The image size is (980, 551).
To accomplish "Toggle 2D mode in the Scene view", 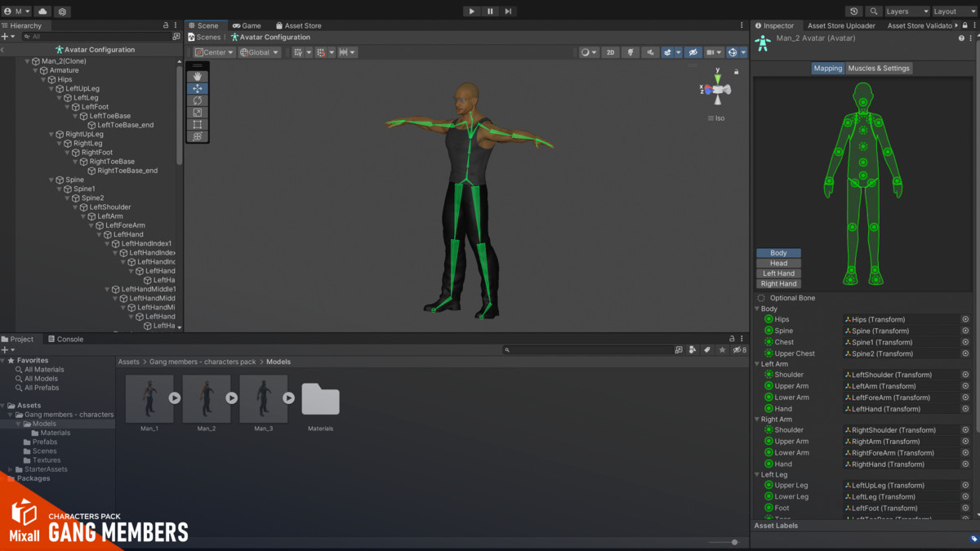I will tap(609, 51).
